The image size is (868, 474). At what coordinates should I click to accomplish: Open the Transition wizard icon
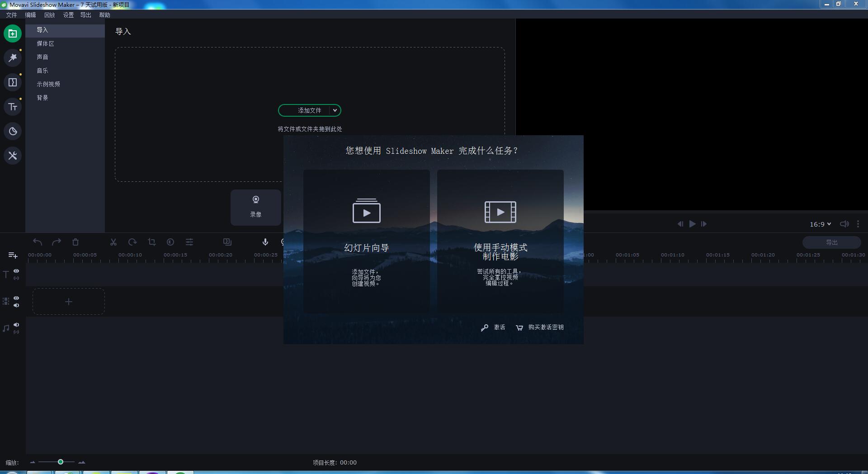tap(227, 242)
